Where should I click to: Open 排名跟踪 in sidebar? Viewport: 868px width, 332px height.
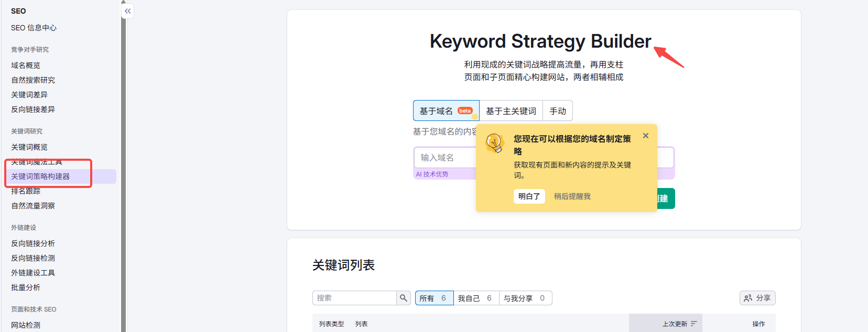[x=26, y=191]
